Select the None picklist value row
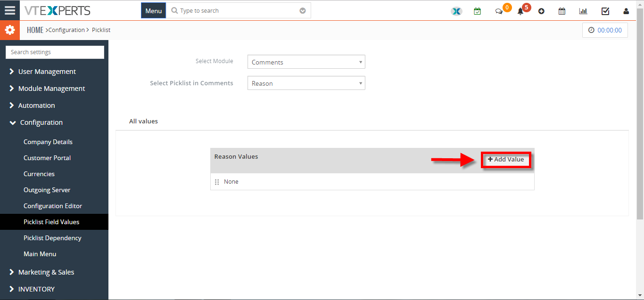Image resolution: width=644 pixels, height=300 pixels. (372, 182)
